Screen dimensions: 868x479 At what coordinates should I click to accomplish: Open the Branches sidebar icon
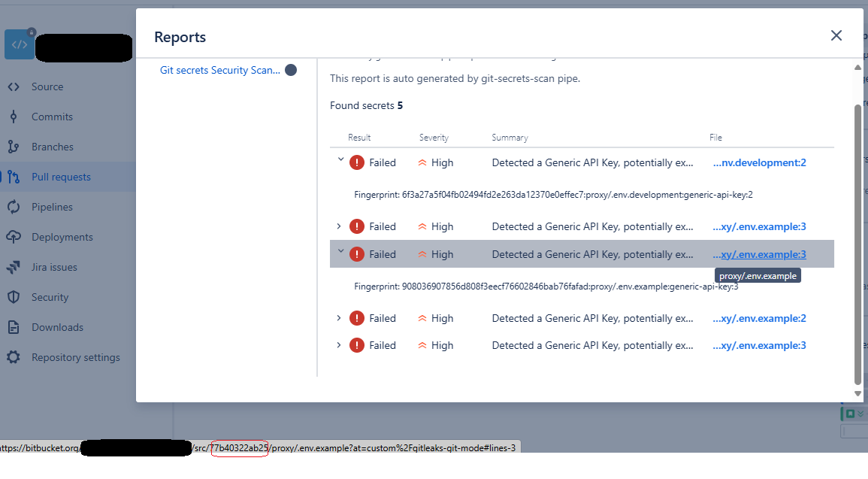pos(14,147)
